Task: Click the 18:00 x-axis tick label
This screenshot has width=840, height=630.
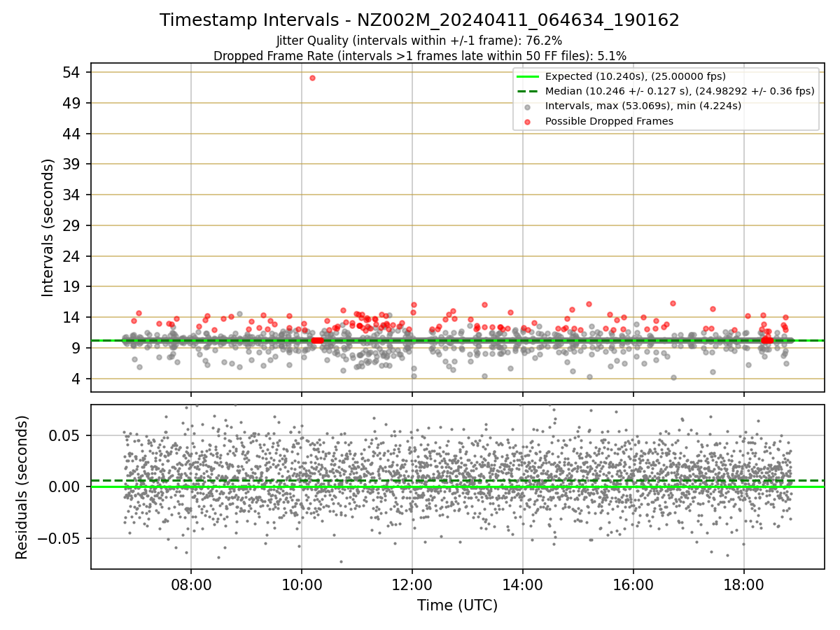Action: click(x=744, y=584)
